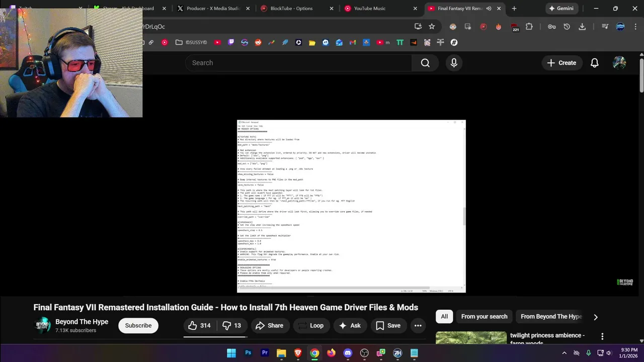Open the yellow folder bookmark icon
Image resolution: width=644 pixels, height=362 pixels.
point(312,42)
